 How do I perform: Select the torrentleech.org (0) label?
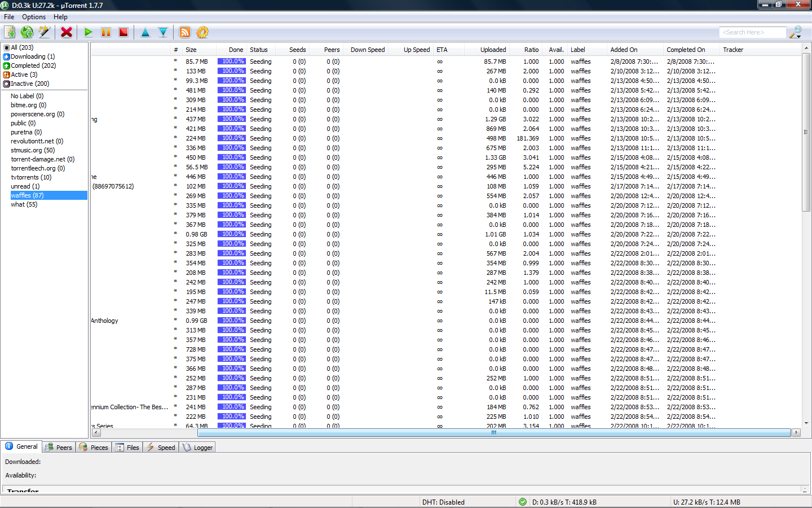click(x=38, y=168)
